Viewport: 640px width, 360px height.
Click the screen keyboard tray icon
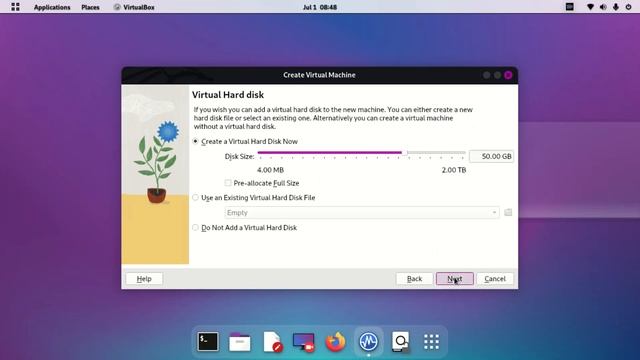pos(569,7)
